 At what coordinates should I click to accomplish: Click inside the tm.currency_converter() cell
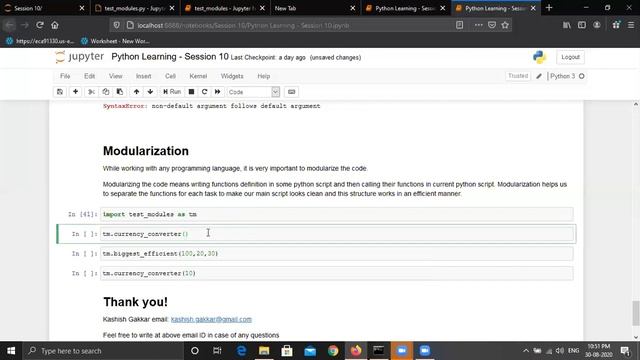pos(337,234)
